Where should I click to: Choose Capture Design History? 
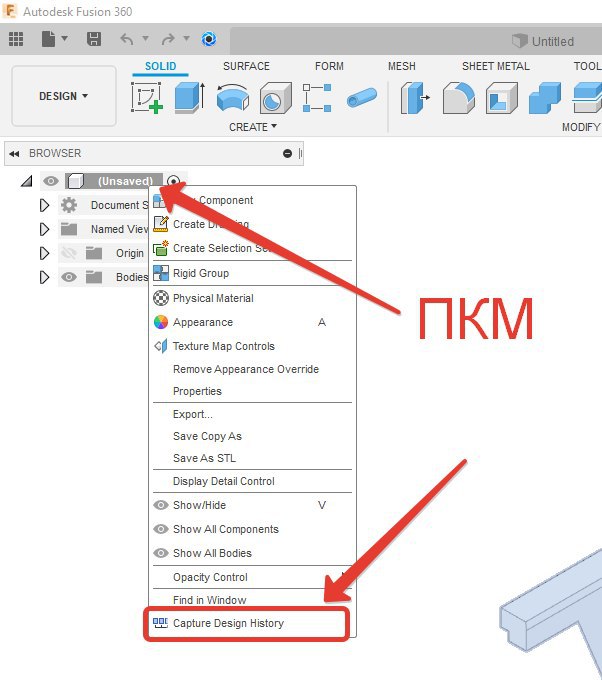point(252,623)
